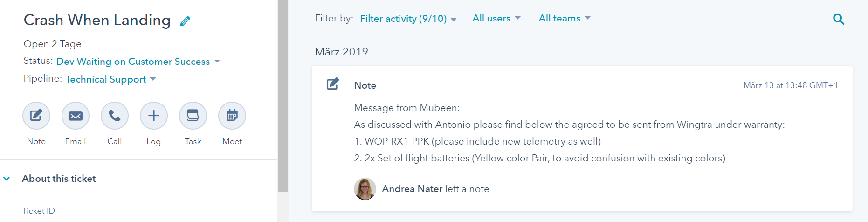This screenshot has height=222, width=868.
Task: Create a Task using the task icon
Action: click(x=193, y=116)
